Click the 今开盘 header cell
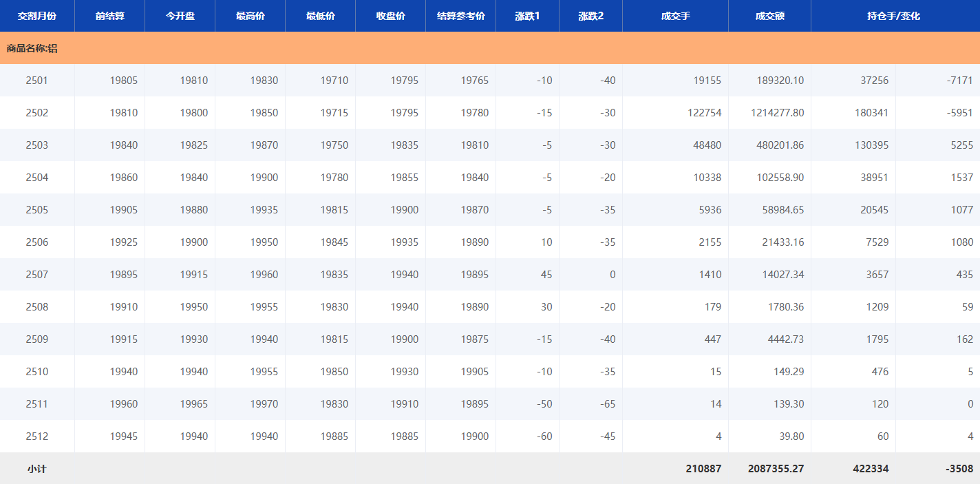980x484 pixels. pyautogui.click(x=180, y=16)
